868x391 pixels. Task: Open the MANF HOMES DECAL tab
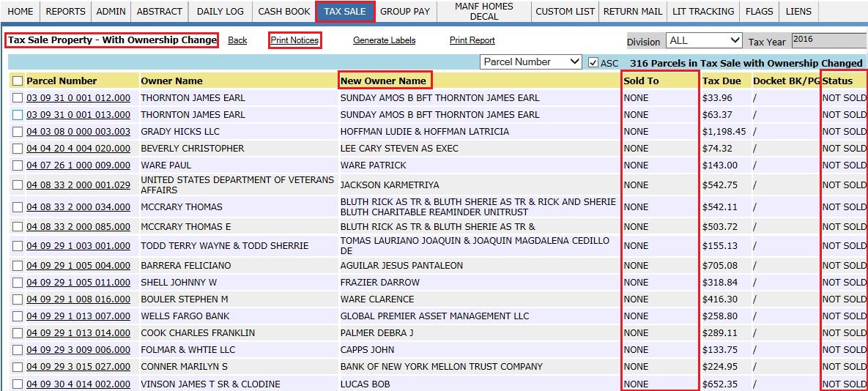(483, 12)
